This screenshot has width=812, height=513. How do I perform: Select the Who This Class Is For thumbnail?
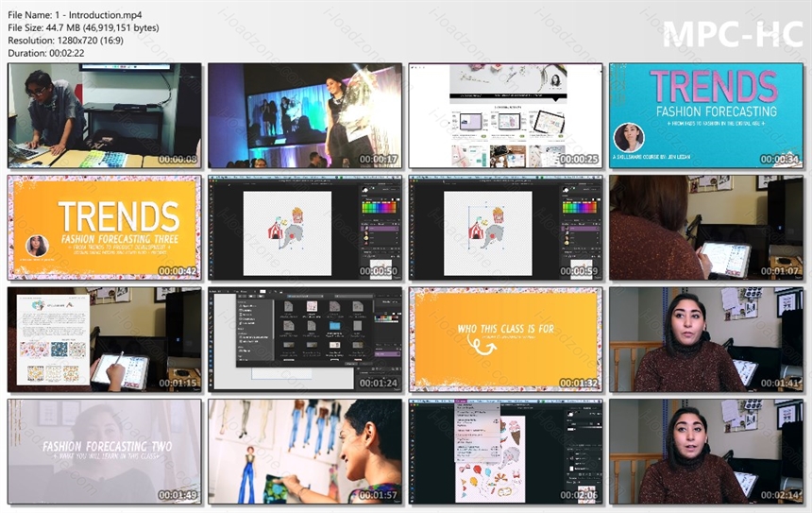505,339
